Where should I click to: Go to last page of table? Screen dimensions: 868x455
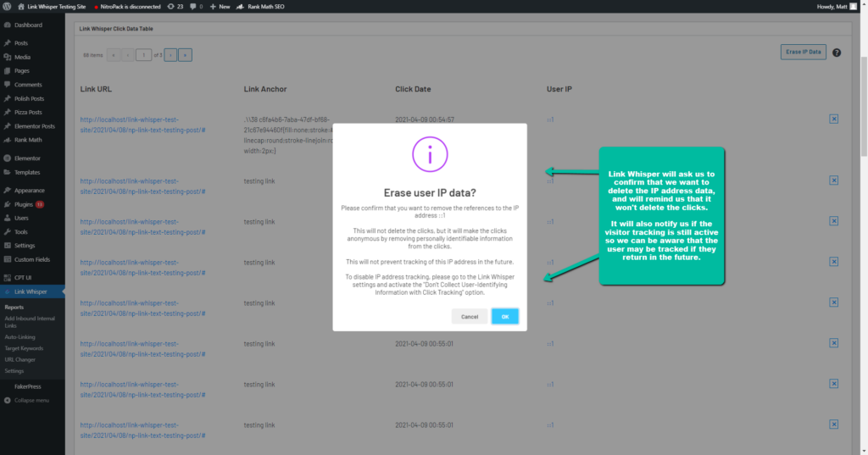coord(185,55)
